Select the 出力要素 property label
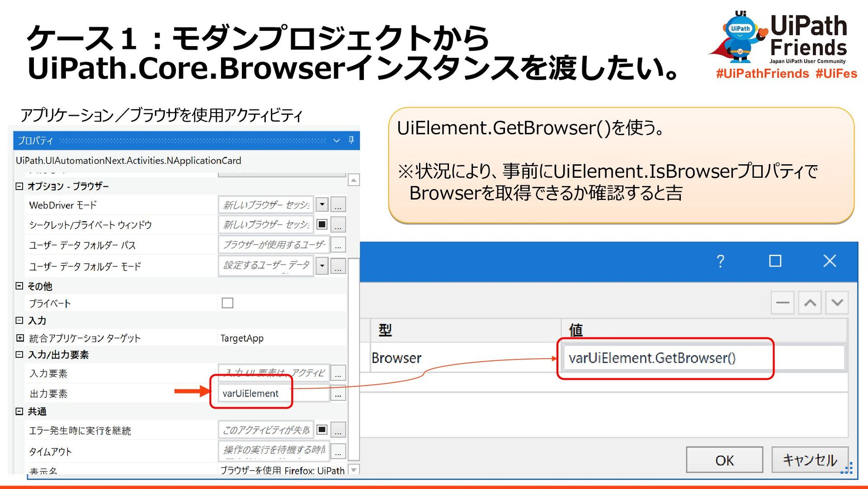This screenshot has width=868, height=489. coord(48,394)
